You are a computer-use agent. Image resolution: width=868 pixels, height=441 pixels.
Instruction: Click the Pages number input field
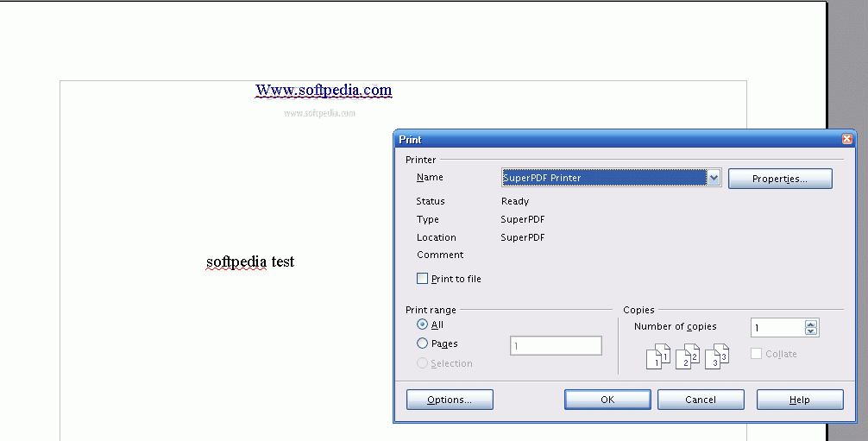tap(556, 346)
